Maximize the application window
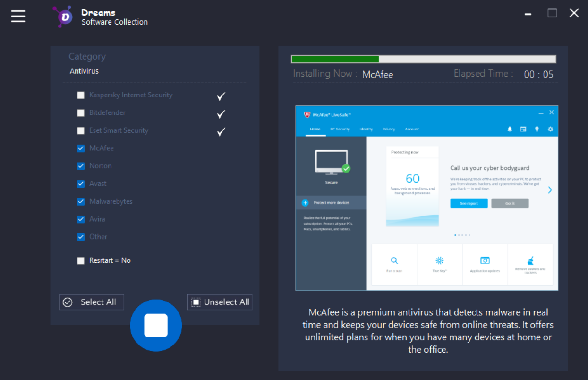Screen dimensions: 588x380 pos(552,13)
